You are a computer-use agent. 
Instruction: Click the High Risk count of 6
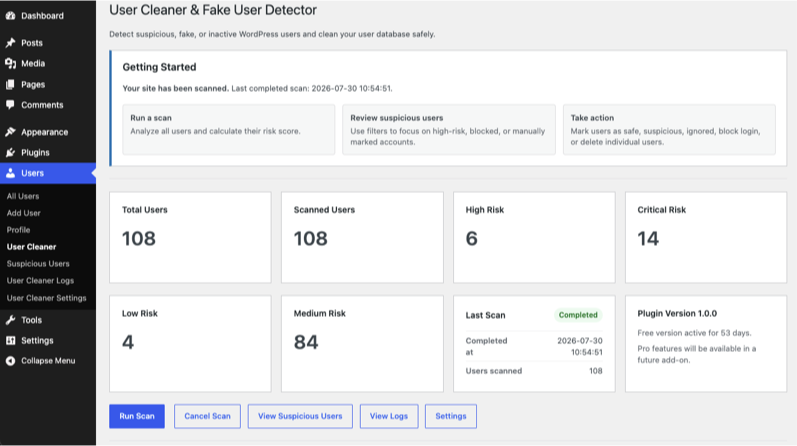472,239
